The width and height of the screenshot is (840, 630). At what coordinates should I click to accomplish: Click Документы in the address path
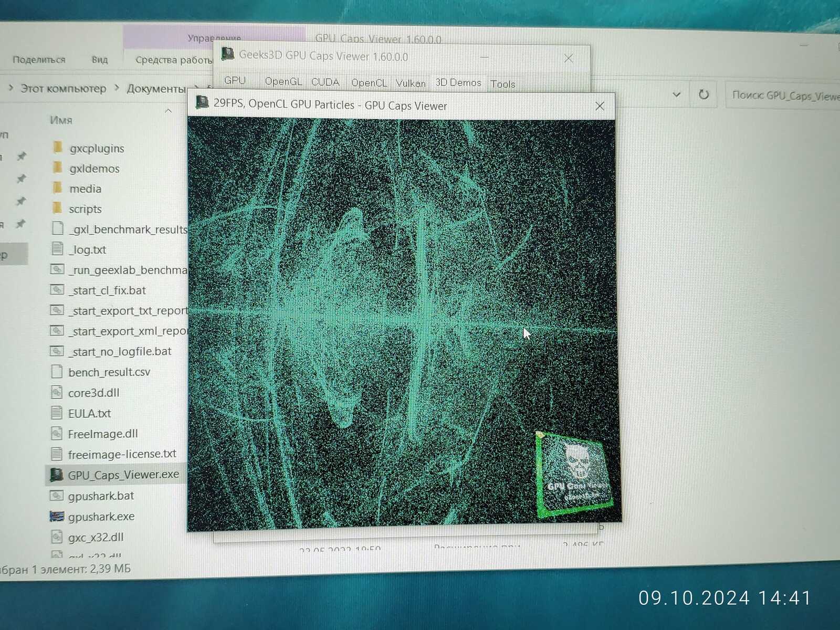pos(156,88)
